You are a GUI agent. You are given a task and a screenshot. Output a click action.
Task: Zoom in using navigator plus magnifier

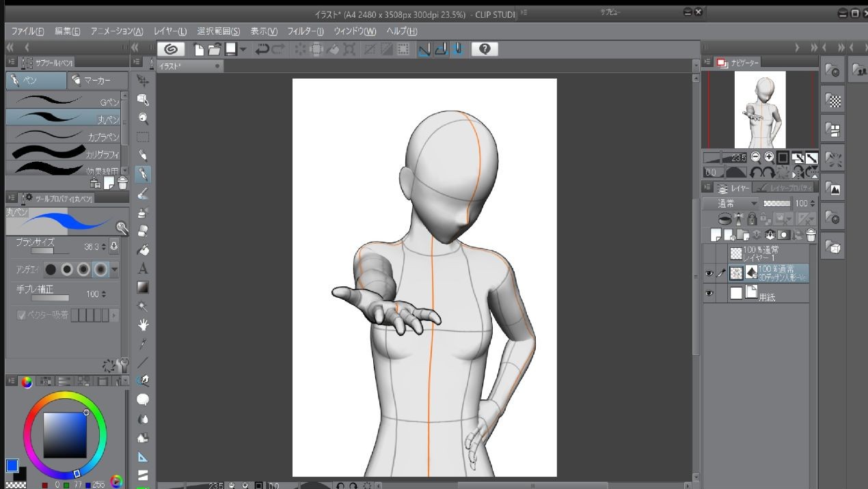(769, 157)
